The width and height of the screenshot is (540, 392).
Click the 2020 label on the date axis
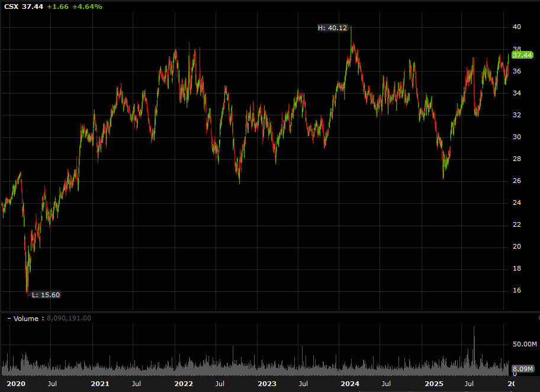(x=15, y=384)
